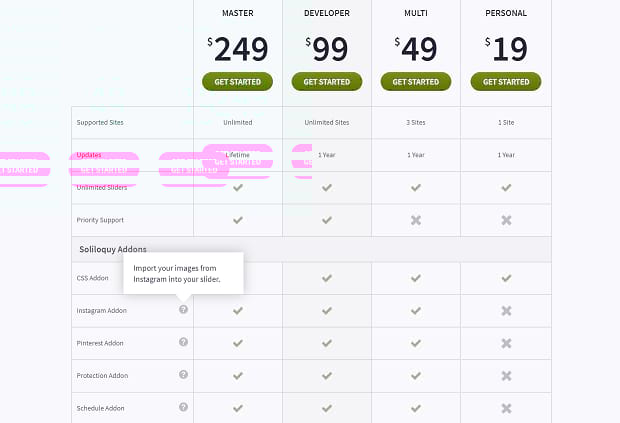Choose Get Started for Developer plan
The height and width of the screenshot is (423, 620).
pyautogui.click(x=327, y=82)
